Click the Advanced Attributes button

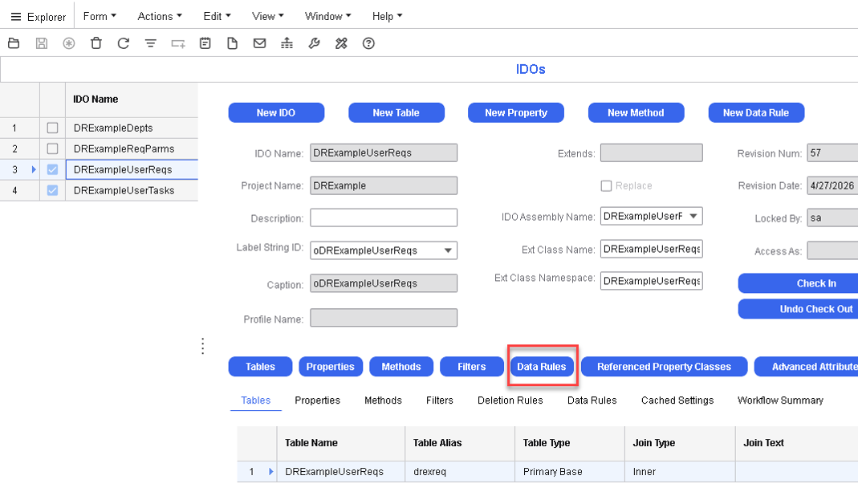coord(807,367)
